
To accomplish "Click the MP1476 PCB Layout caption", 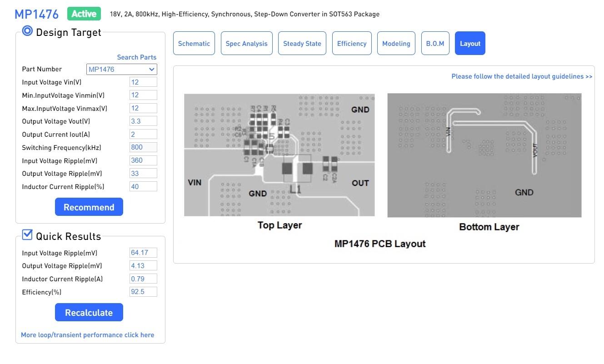I will 380,244.
